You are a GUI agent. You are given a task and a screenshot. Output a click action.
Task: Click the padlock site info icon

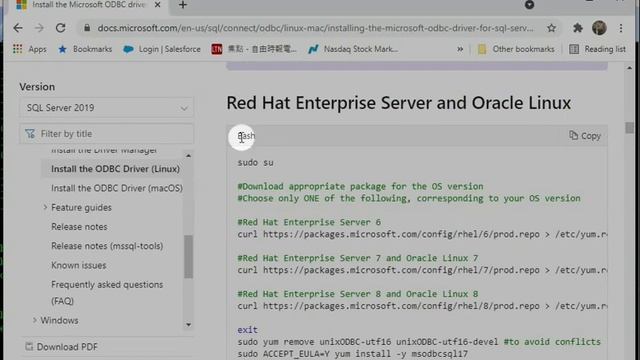click(87, 28)
